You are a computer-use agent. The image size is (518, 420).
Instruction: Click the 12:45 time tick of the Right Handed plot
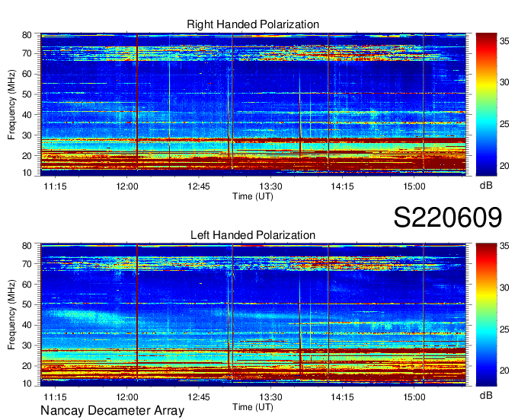[x=199, y=186]
